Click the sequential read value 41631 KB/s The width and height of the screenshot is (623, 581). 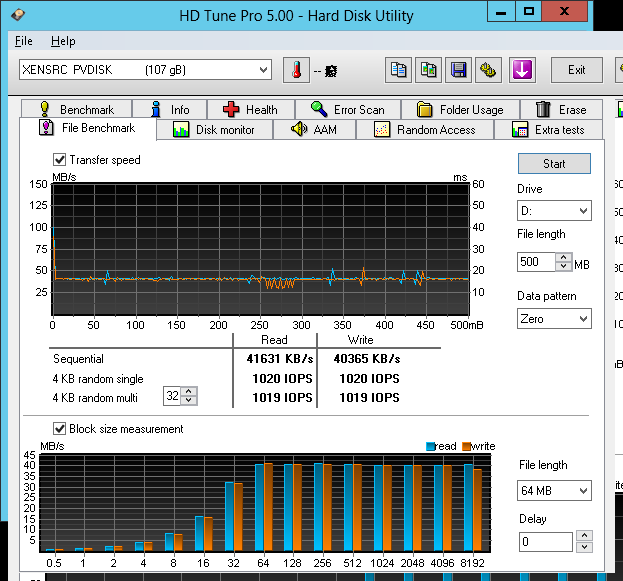(x=280, y=359)
